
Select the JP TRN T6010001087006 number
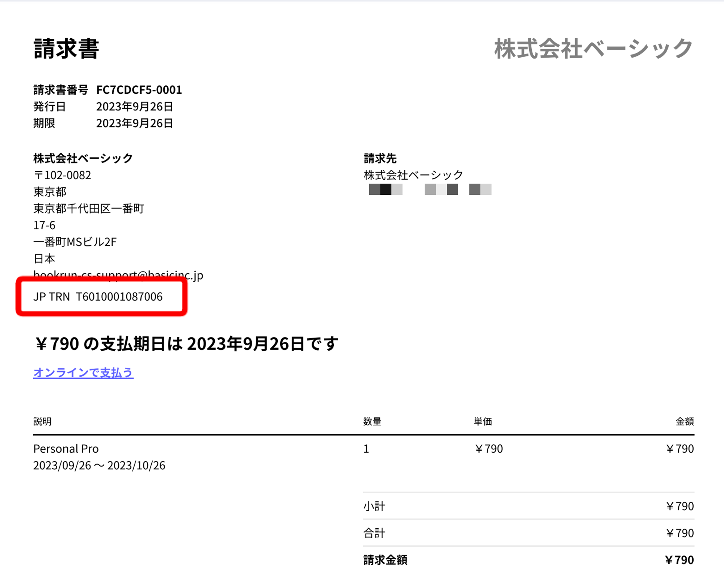98,297
